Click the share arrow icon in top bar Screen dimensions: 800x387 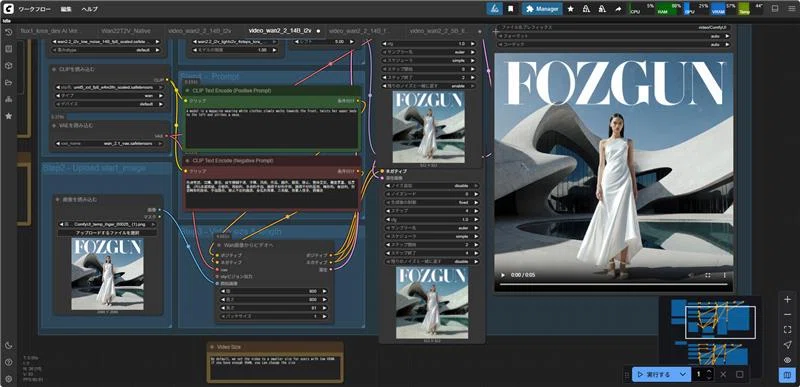pos(618,9)
